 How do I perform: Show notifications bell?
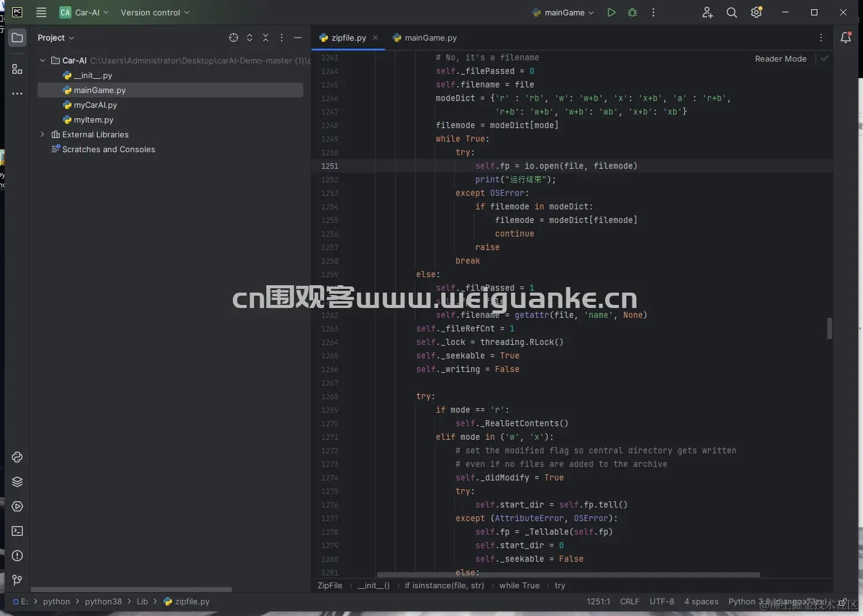click(846, 38)
